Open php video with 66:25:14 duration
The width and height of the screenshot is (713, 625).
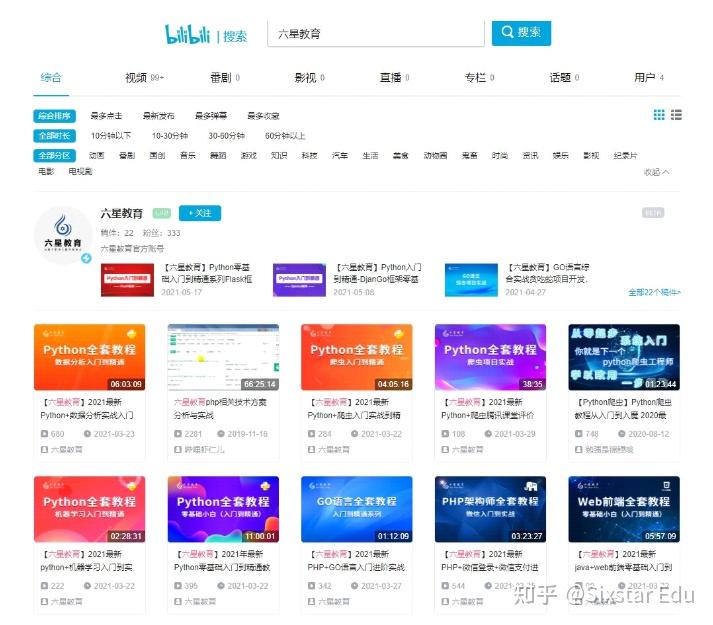coord(223,357)
